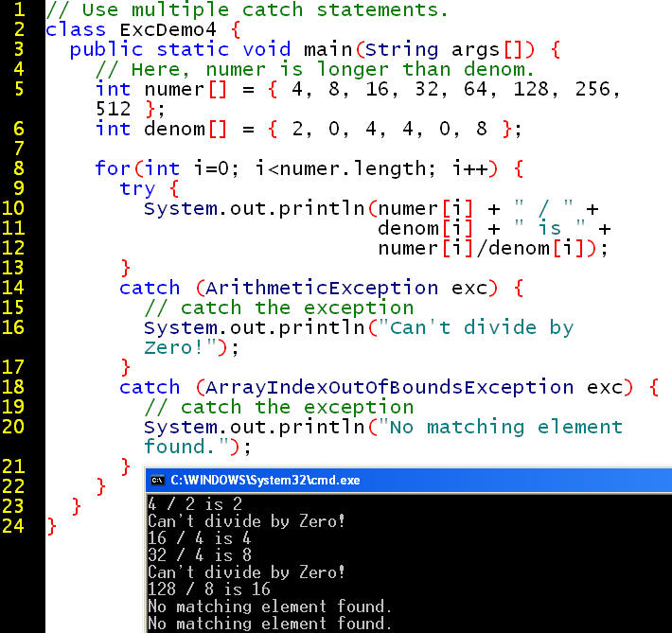
Task: Click the comment 'Here, numer is longer than denom.'
Action: coord(315,69)
